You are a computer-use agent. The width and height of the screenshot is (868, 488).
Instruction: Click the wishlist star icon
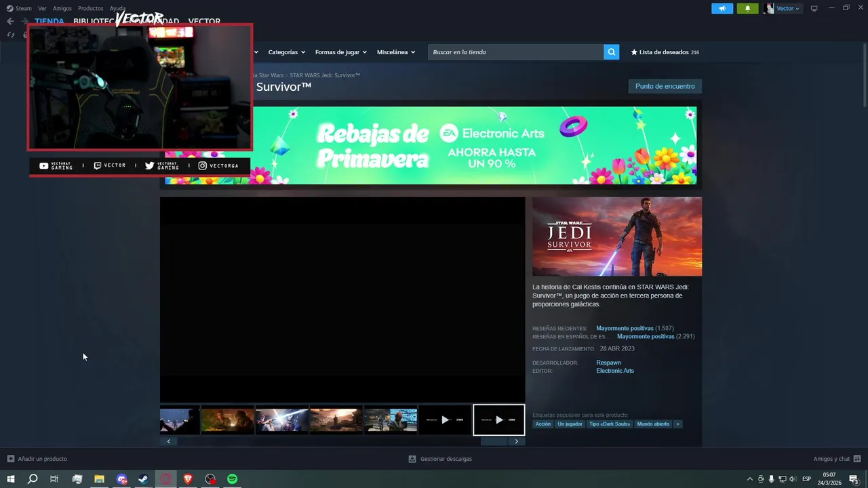(634, 52)
